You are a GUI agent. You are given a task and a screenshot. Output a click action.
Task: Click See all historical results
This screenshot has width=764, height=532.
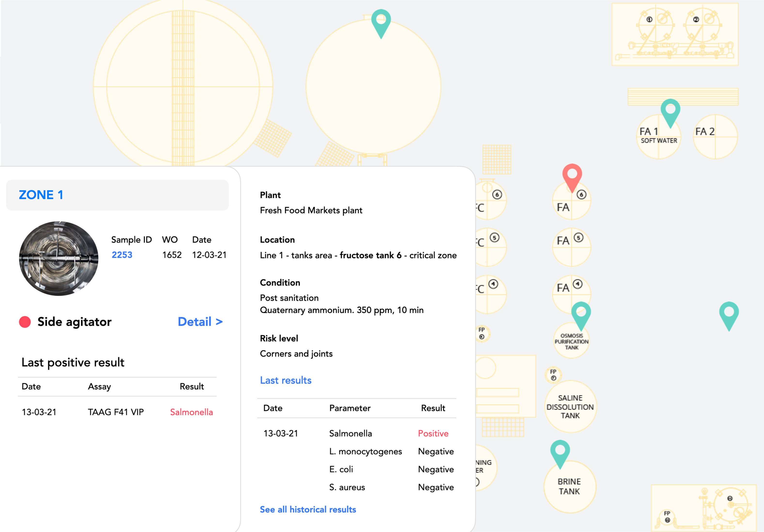tap(308, 509)
